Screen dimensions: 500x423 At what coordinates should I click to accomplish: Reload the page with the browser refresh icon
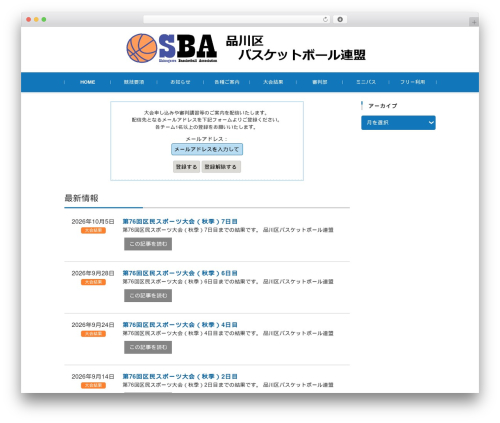coord(325,19)
